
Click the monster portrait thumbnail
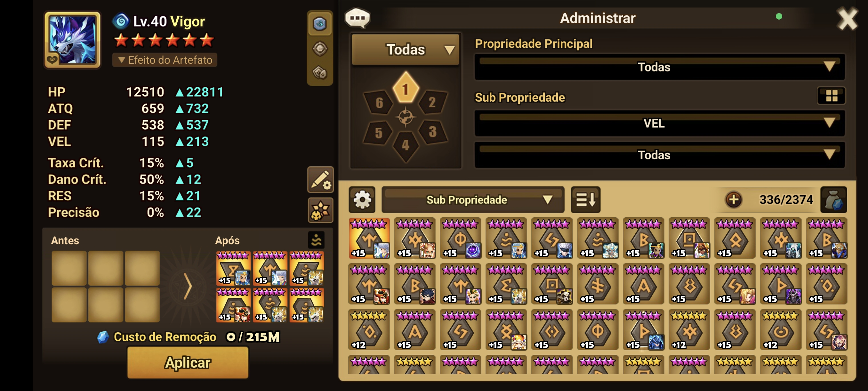pos(72,40)
